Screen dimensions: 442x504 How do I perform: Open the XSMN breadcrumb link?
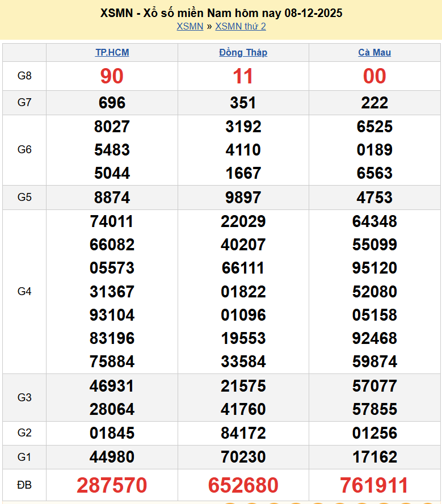coord(190,26)
